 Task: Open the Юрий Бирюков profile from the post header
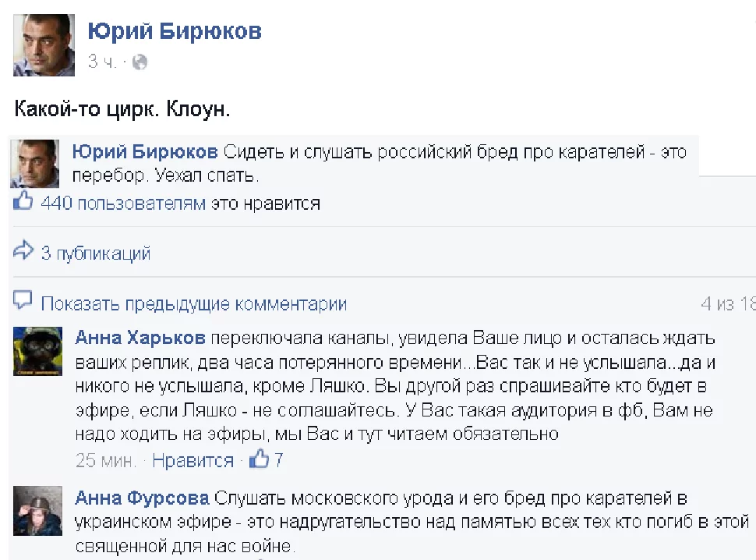tap(175, 30)
